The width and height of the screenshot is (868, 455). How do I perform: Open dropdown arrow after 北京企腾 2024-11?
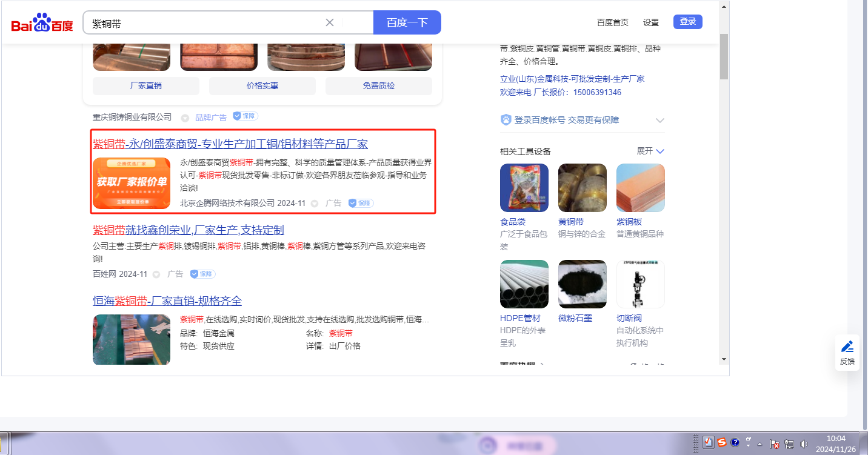point(315,204)
